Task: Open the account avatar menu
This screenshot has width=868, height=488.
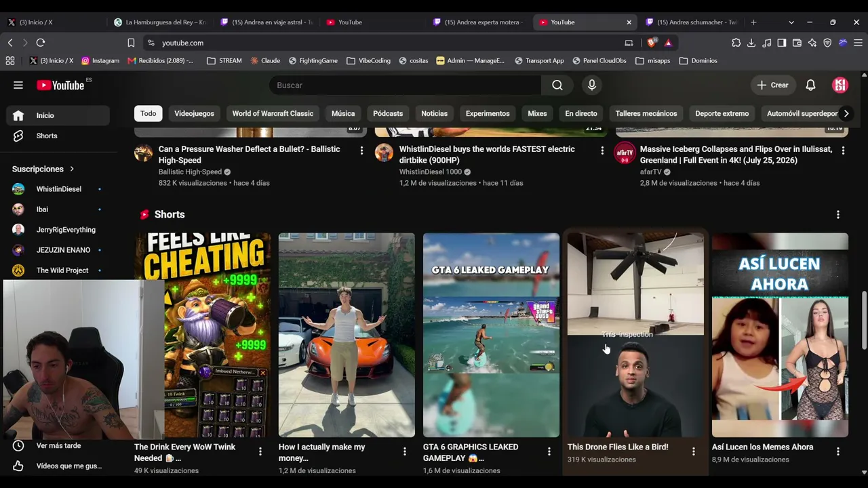Action: point(840,85)
